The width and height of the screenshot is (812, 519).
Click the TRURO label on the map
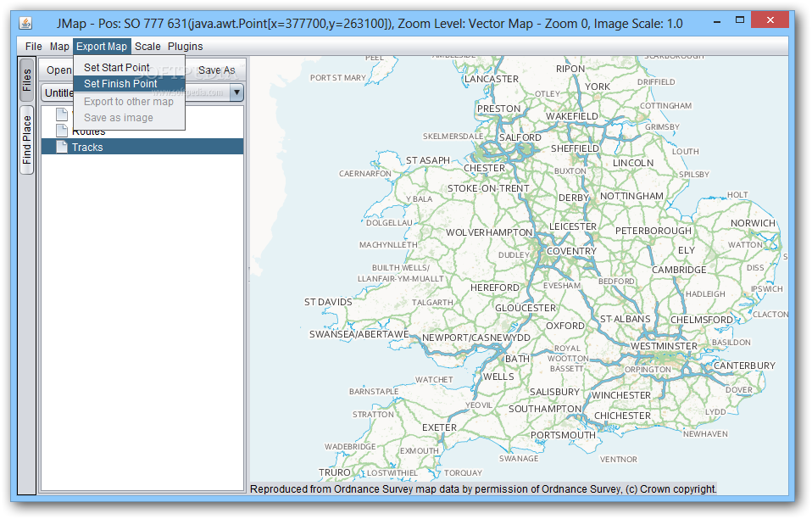coord(335,472)
